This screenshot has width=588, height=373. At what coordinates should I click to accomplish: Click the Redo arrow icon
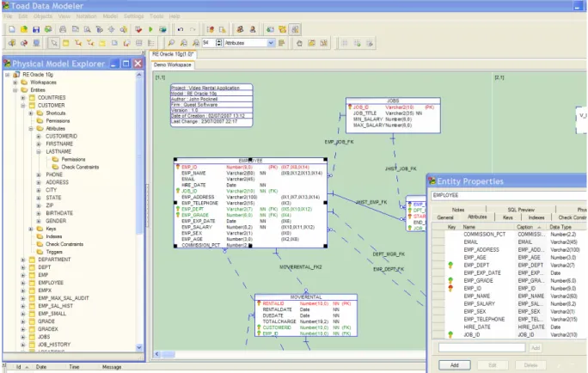point(193,29)
